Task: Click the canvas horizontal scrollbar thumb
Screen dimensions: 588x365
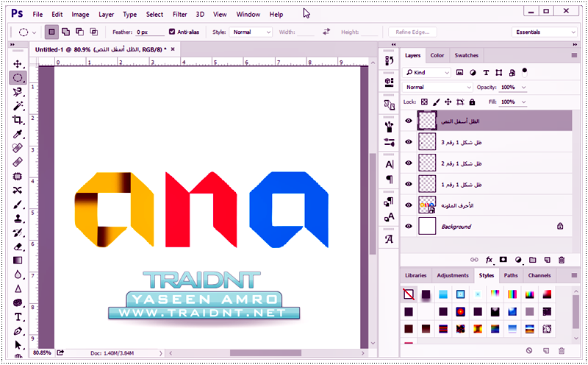Action: tap(265, 353)
